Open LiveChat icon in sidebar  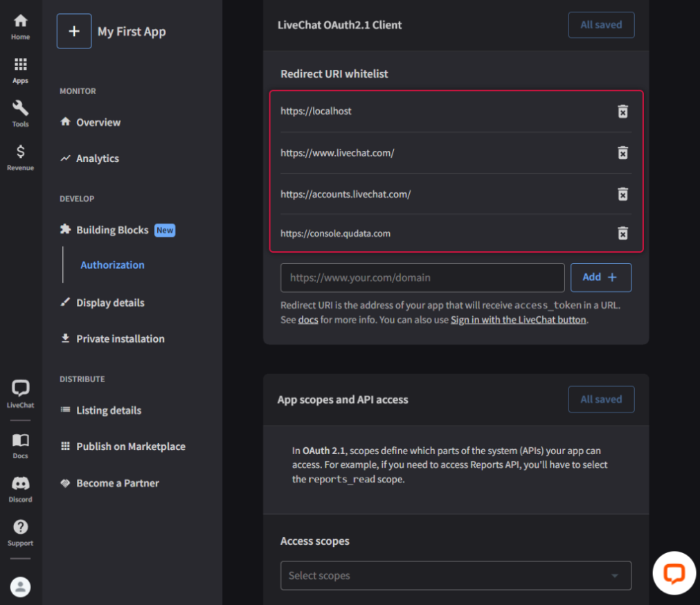pos(21,394)
